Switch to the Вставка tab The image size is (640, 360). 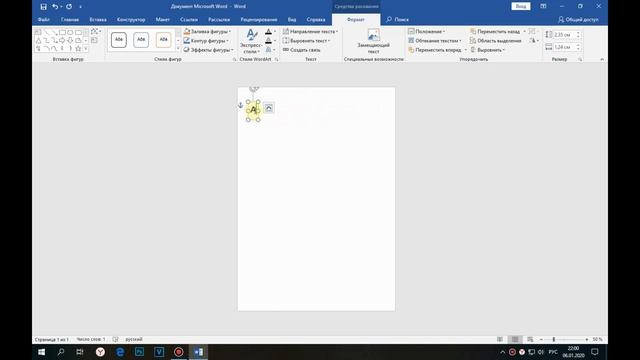point(98,20)
